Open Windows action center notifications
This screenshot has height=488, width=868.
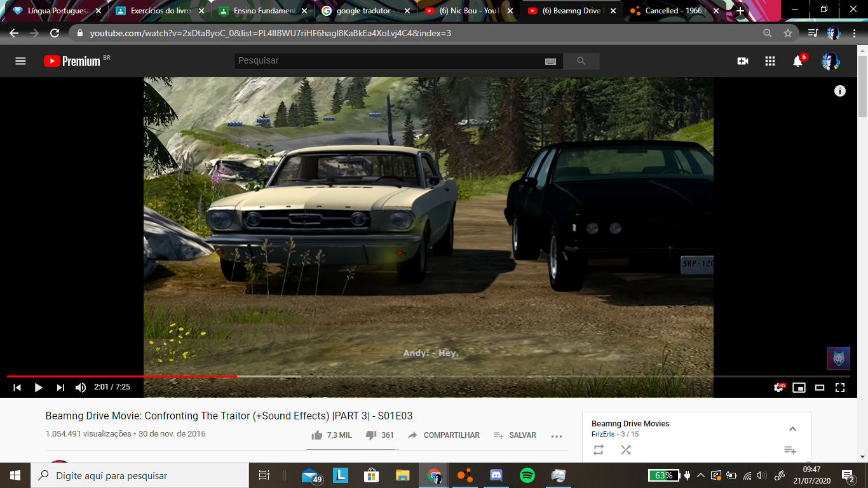point(848,475)
